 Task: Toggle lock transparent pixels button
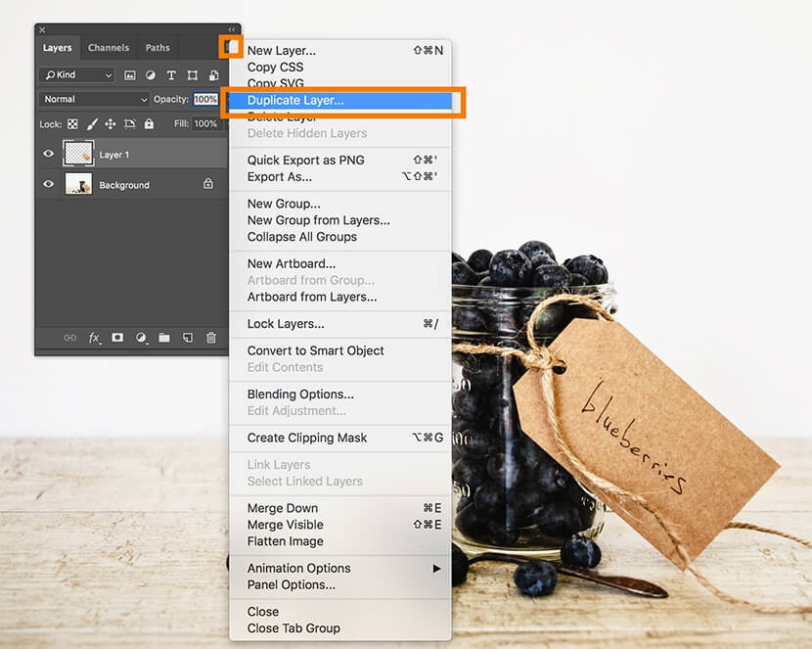pyautogui.click(x=72, y=124)
